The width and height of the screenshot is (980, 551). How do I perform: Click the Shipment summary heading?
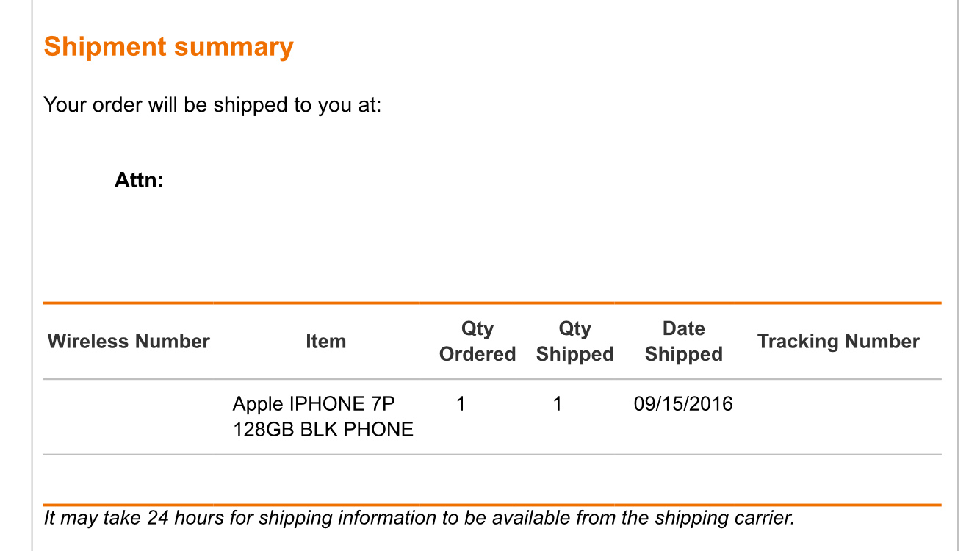pyautogui.click(x=168, y=47)
